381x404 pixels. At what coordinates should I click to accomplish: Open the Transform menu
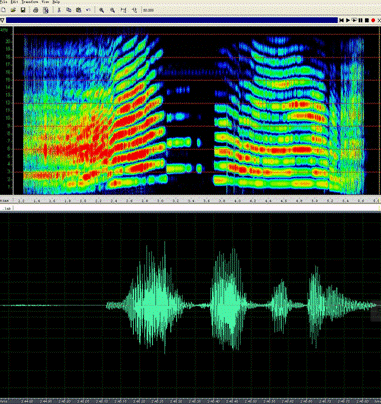click(x=30, y=2)
